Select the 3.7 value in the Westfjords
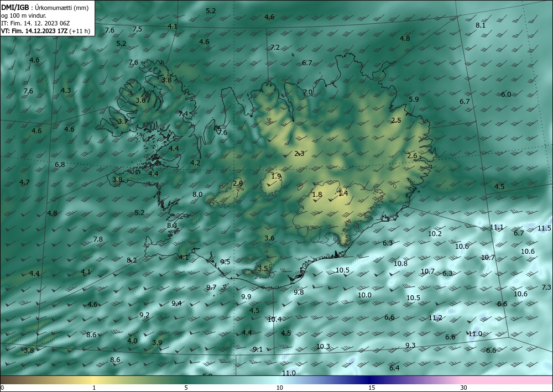This screenshot has width=553, height=392. pyautogui.click(x=122, y=122)
